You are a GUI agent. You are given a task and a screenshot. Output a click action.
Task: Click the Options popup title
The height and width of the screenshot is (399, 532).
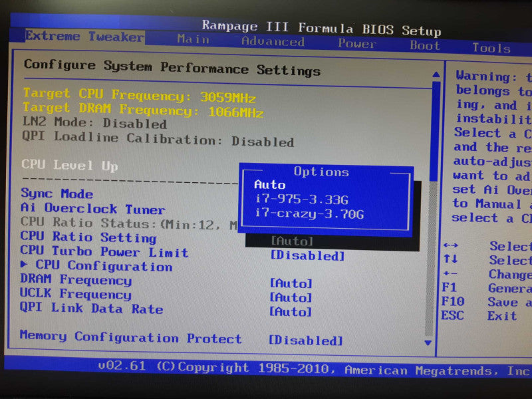click(321, 172)
